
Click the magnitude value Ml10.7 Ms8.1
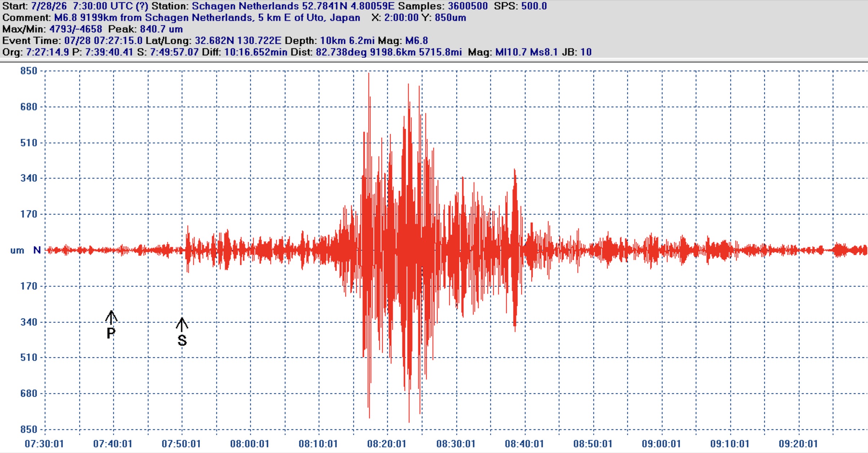pos(526,52)
